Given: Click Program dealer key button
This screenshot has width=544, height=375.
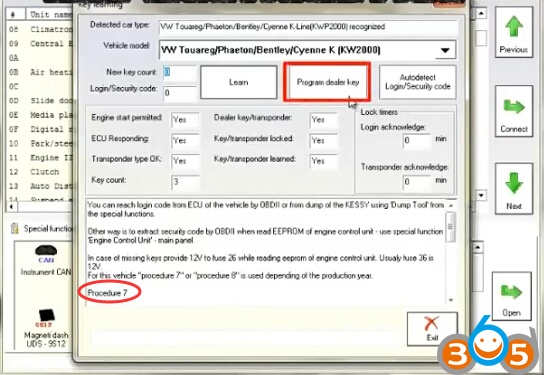Looking at the screenshot, I should click(x=327, y=82).
